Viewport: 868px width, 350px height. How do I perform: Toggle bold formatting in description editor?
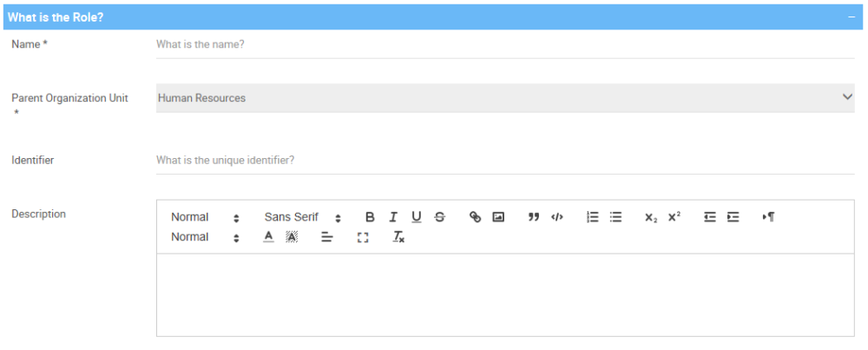click(370, 217)
